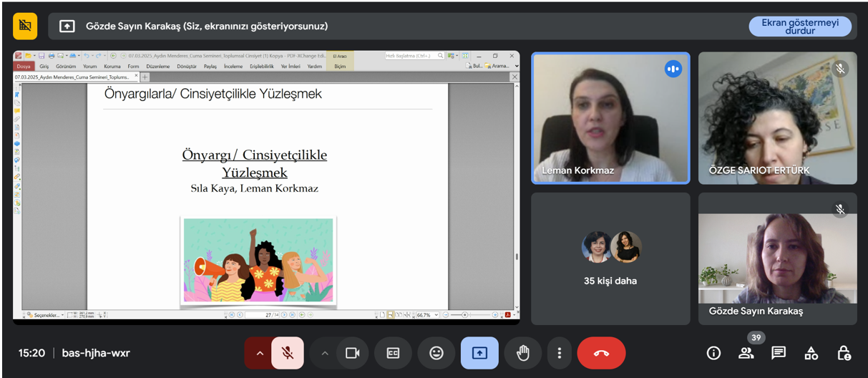Open the meeting details info icon
The image size is (868, 378).
pyautogui.click(x=713, y=353)
